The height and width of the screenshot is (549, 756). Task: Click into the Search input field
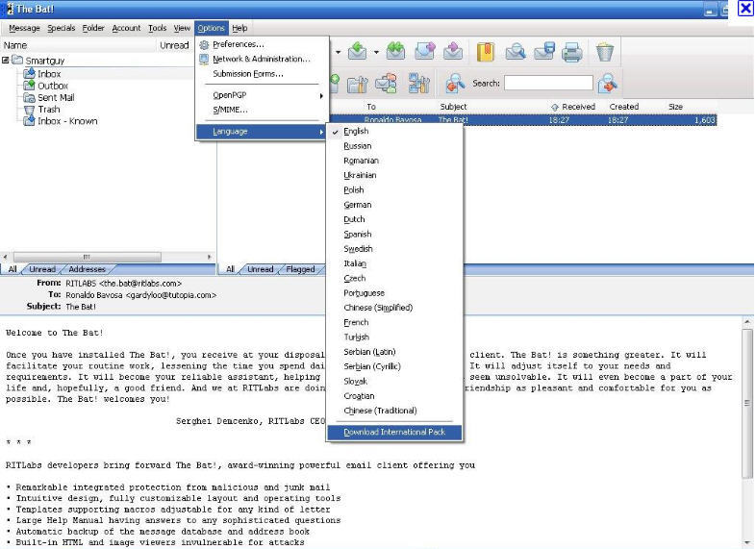(547, 84)
